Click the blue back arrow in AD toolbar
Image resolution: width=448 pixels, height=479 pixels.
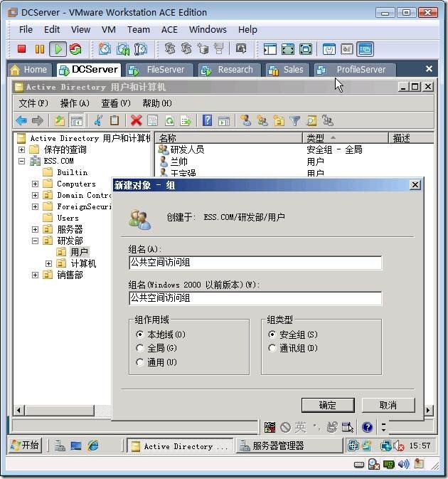21,121
